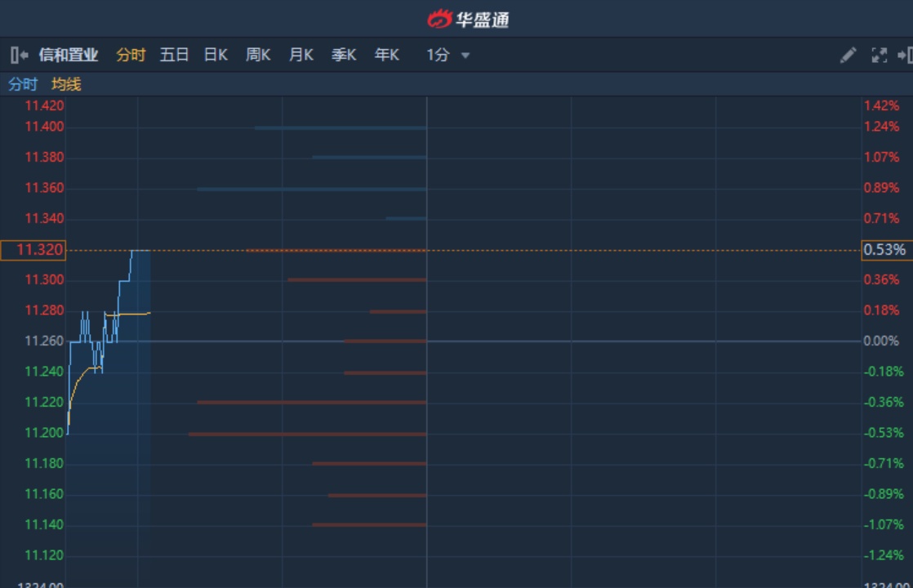Open the 季K quarterly chart
This screenshot has width=913, height=588.
click(x=344, y=56)
